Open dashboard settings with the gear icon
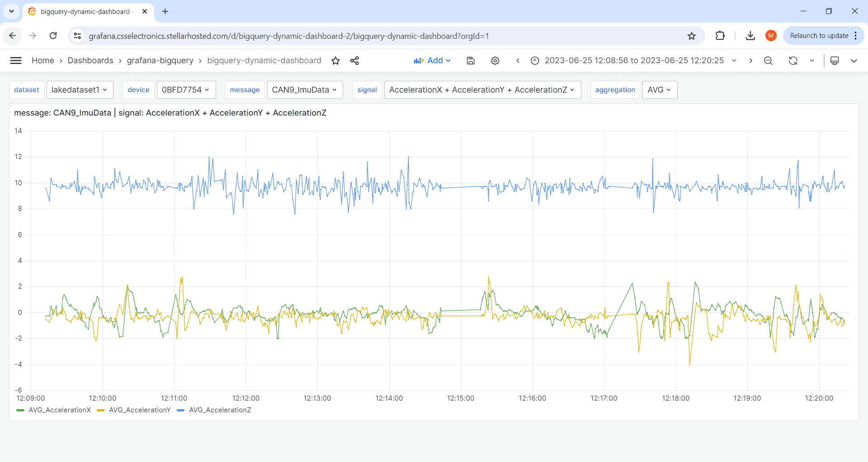Image resolution: width=868 pixels, height=462 pixels. pos(495,60)
